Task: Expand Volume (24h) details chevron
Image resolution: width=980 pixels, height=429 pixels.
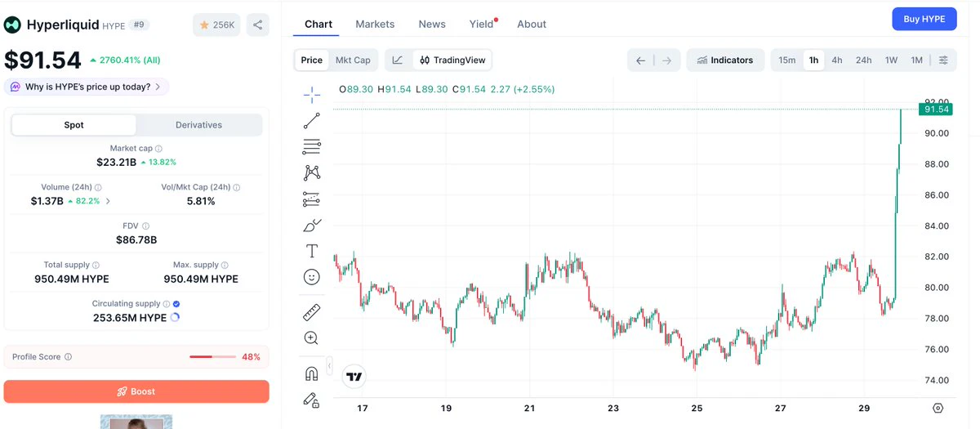Action: pos(108,201)
